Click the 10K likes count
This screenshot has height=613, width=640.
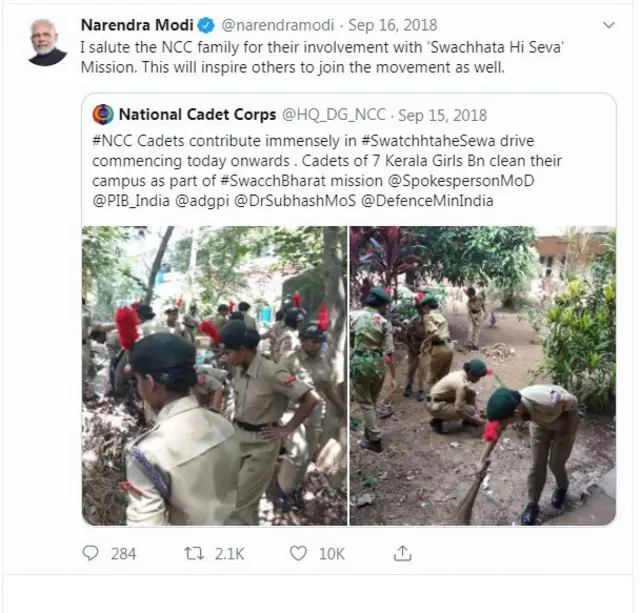click(x=331, y=553)
